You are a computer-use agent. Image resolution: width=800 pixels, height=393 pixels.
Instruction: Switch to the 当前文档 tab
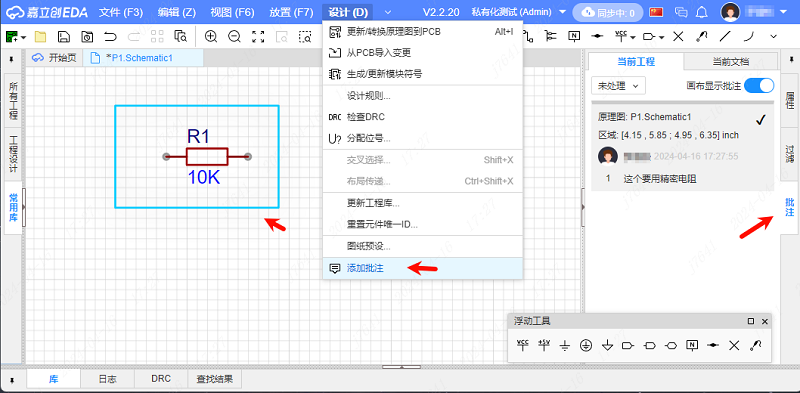click(731, 62)
